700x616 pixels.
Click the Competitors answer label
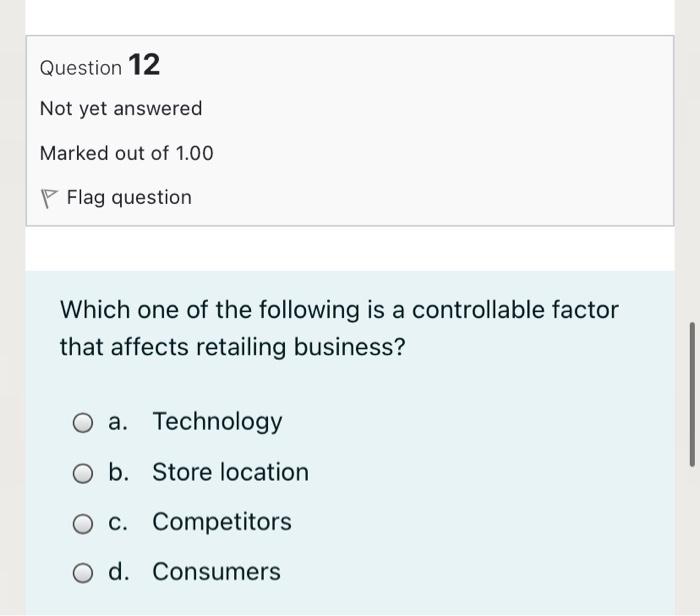222,522
